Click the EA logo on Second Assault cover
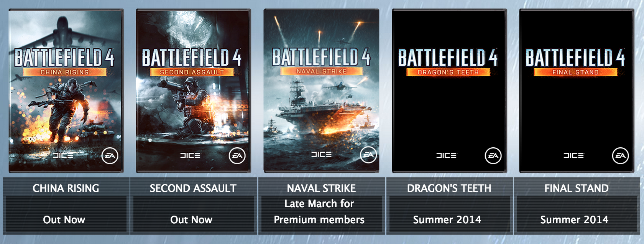This screenshot has height=244, width=644. (237, 156)
